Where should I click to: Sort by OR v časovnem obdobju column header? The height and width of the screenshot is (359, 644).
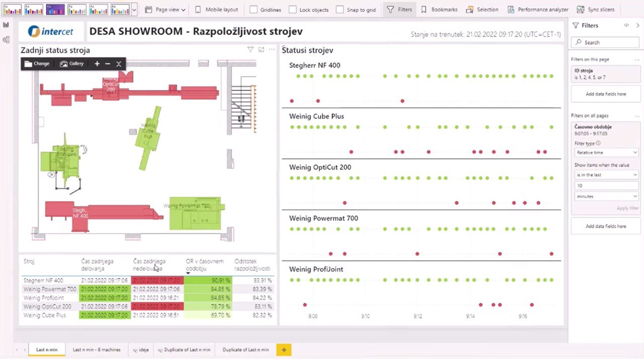[x=205, y=265]
